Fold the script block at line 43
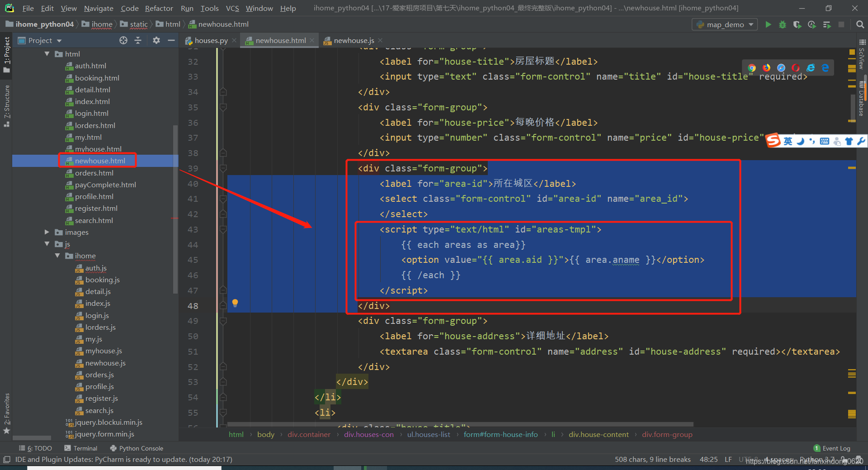Screen dimensions: 868x470 pos(223,229)
